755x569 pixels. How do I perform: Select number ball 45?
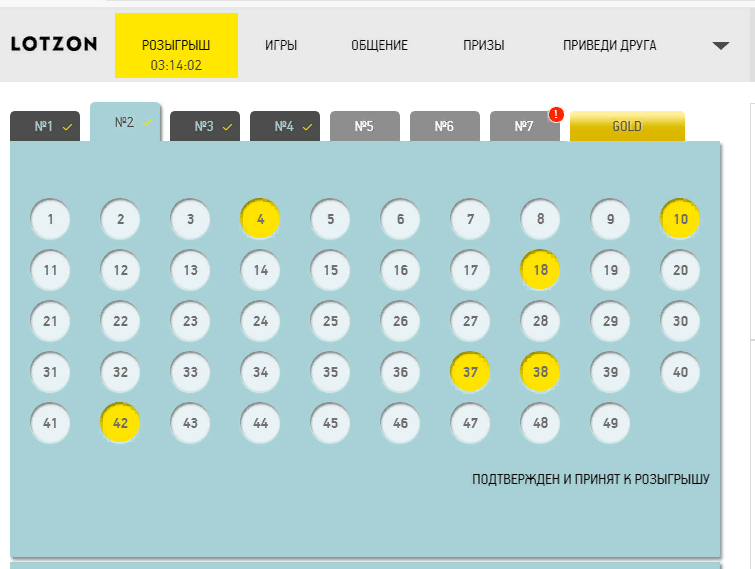point(330,423)
